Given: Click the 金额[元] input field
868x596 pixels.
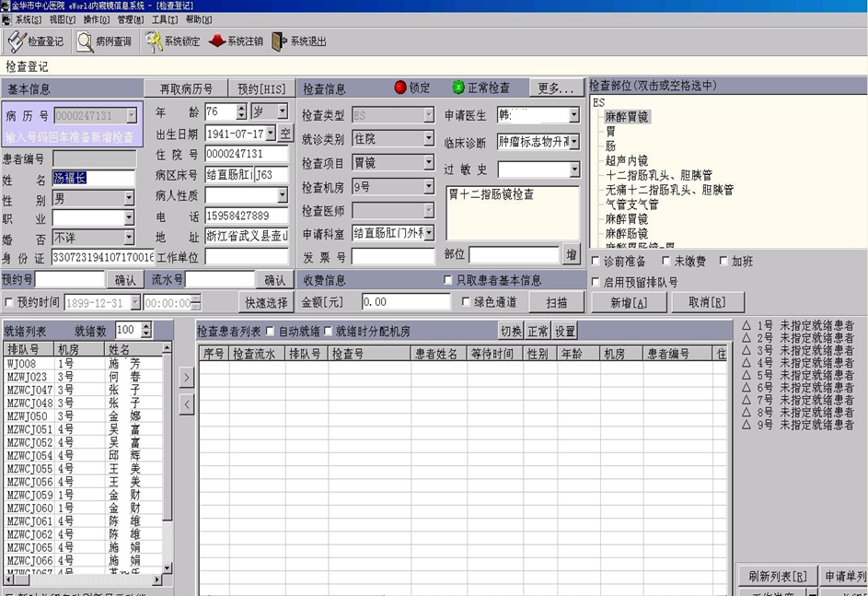Looking at the screenshot, I should click(406, 302).
